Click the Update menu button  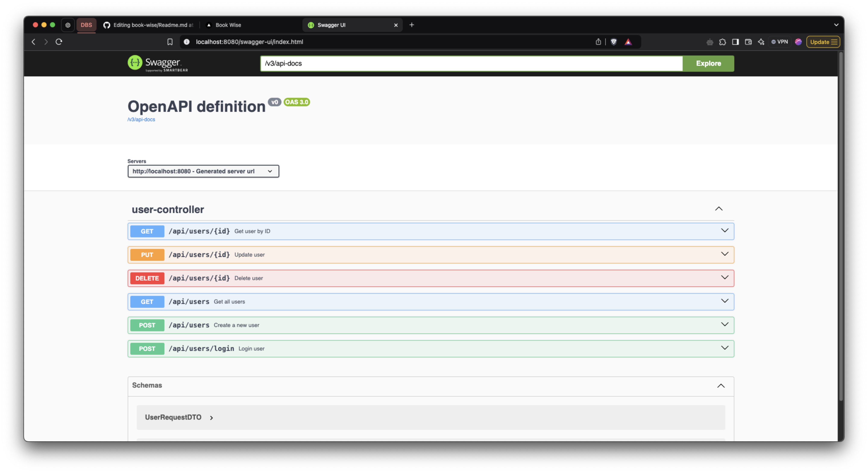click(823, 42)
